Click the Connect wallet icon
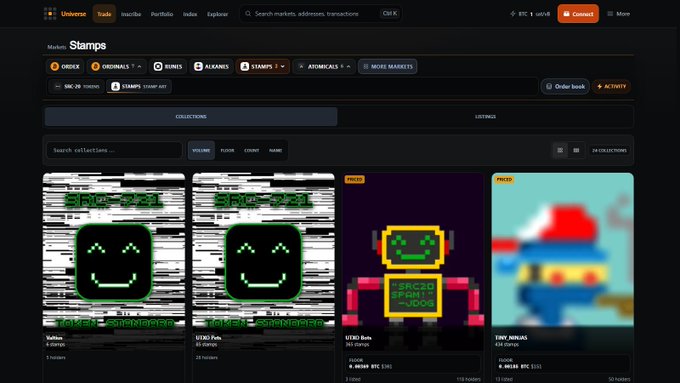The width and height of the screenshot is (680, 383). pos(566,14)
